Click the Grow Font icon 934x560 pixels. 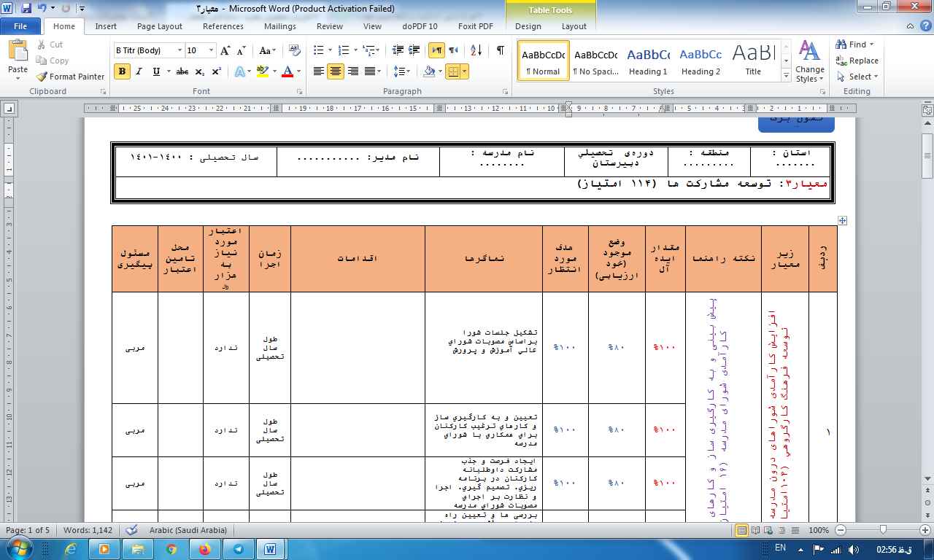pyautogui.click(x=225, y=50)
